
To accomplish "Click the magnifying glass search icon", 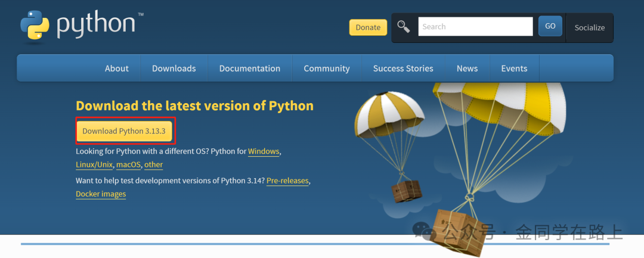I will click(404, 27).
